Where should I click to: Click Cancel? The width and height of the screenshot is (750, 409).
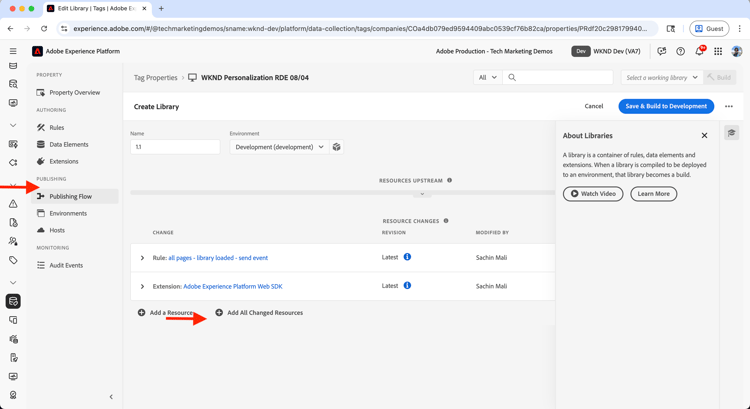(x=594, y=106)
